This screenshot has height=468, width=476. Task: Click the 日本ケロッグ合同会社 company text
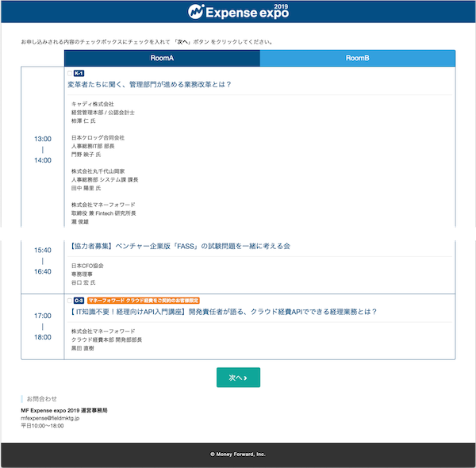point(98,138)
